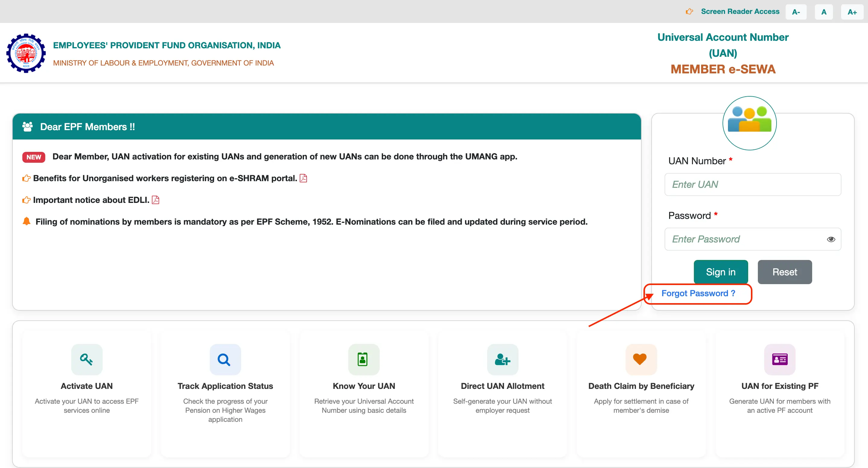Click the red NEW badge

[x=34, y=157]
